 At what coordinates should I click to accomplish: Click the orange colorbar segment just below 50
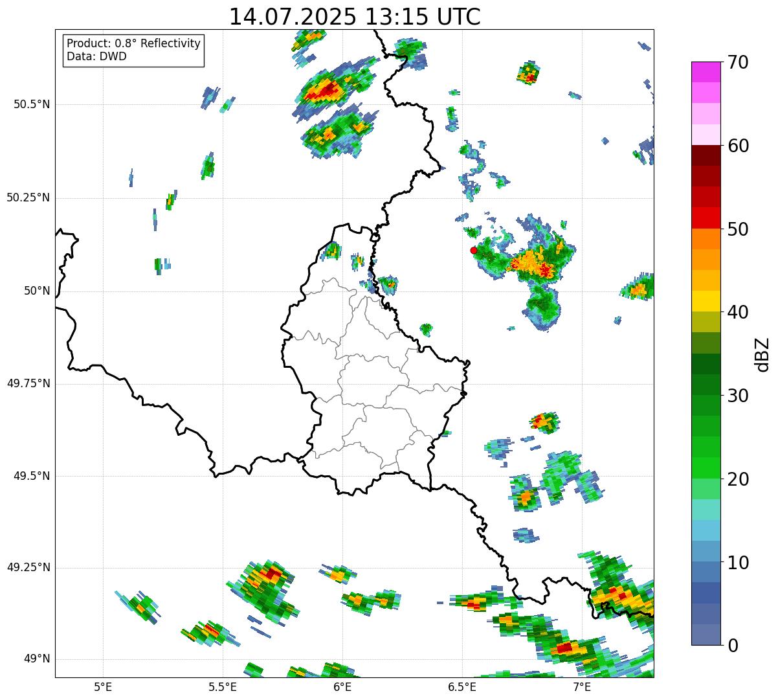click(x=706, y=239)
